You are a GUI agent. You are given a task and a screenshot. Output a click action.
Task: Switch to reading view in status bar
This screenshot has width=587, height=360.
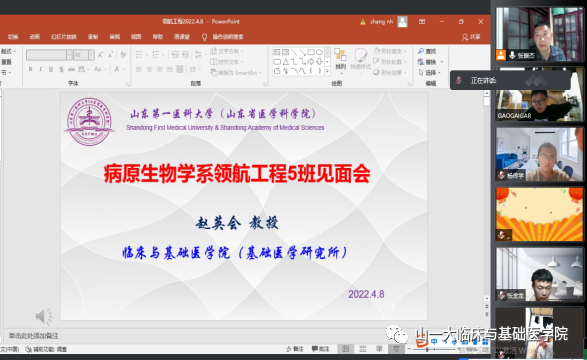(x=379, y=349)
